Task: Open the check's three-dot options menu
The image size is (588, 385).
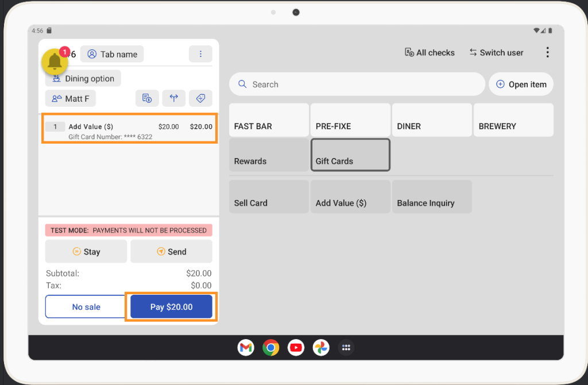Action: pos(200,54)
